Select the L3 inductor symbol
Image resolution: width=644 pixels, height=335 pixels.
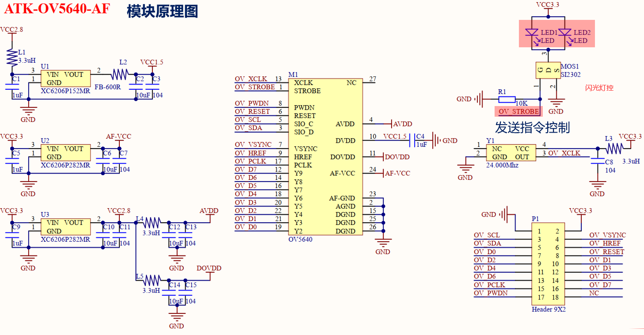pos(614,148)
